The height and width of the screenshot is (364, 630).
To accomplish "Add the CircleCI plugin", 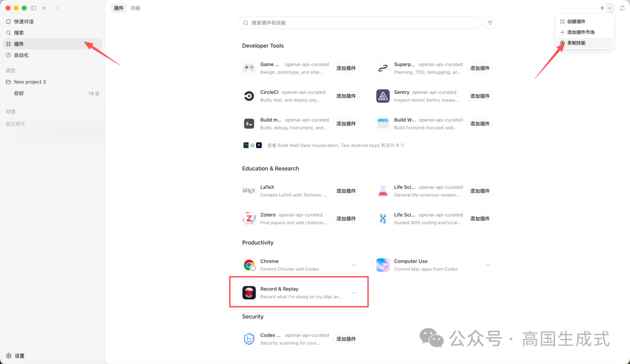I will pyautogui.click(x=346, y=96).
